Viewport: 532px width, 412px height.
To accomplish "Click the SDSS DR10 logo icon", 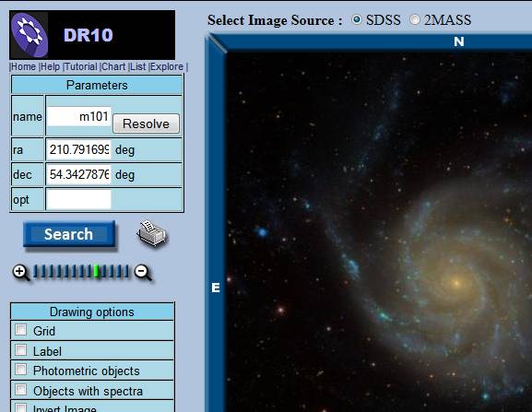I will tap(30, 35).
